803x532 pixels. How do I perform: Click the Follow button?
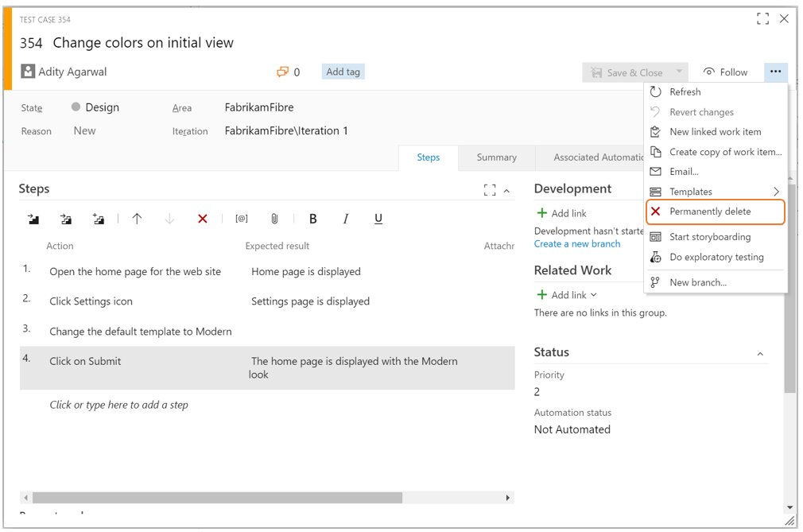(725, 72)
